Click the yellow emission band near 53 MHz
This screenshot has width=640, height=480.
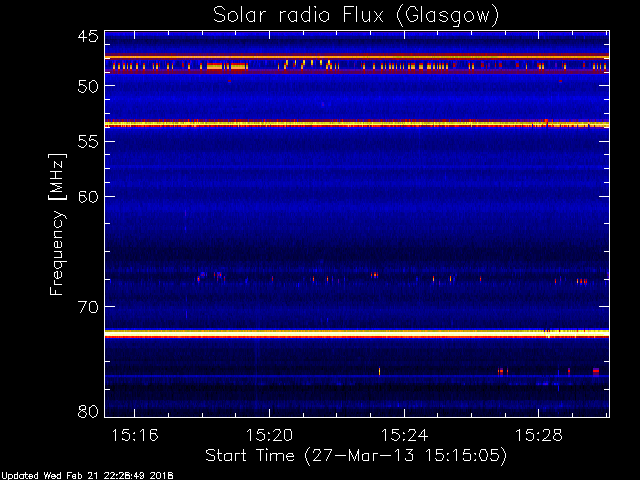(x=357, y=124)
